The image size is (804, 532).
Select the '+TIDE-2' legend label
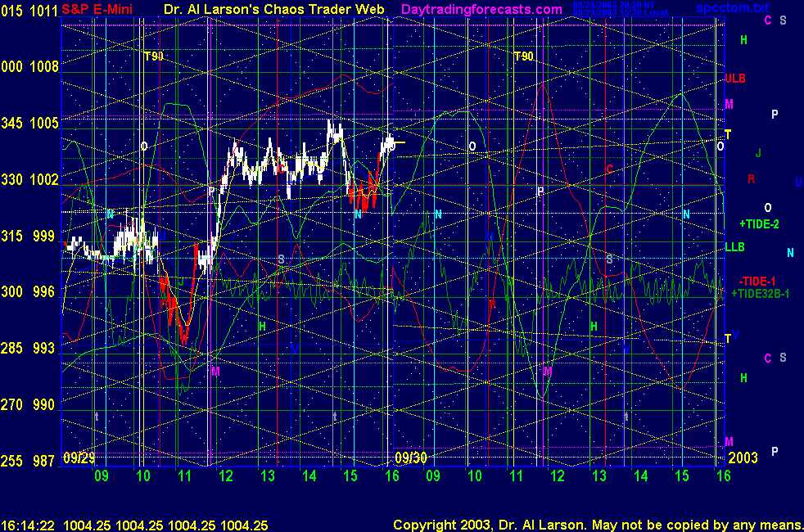[x=759, y=224]
